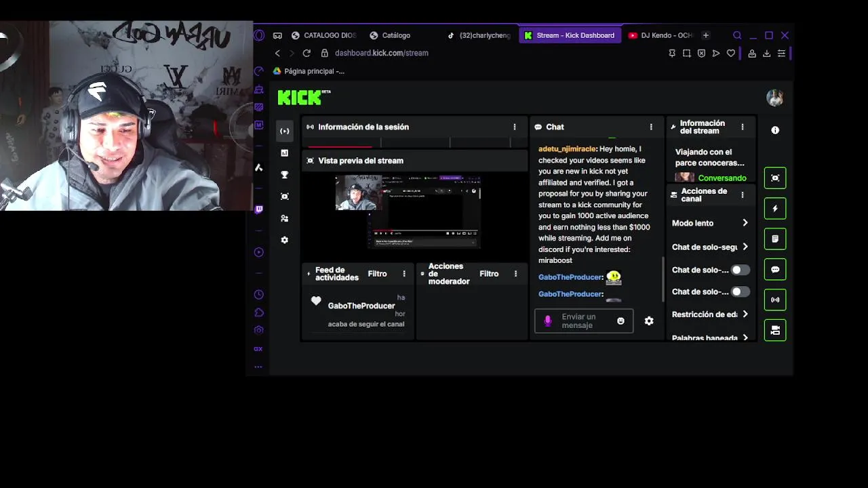Click Enviar un mensaje chat input
Image resolution: width=868 pixels, height=488 pixels.
coord(584,321)
